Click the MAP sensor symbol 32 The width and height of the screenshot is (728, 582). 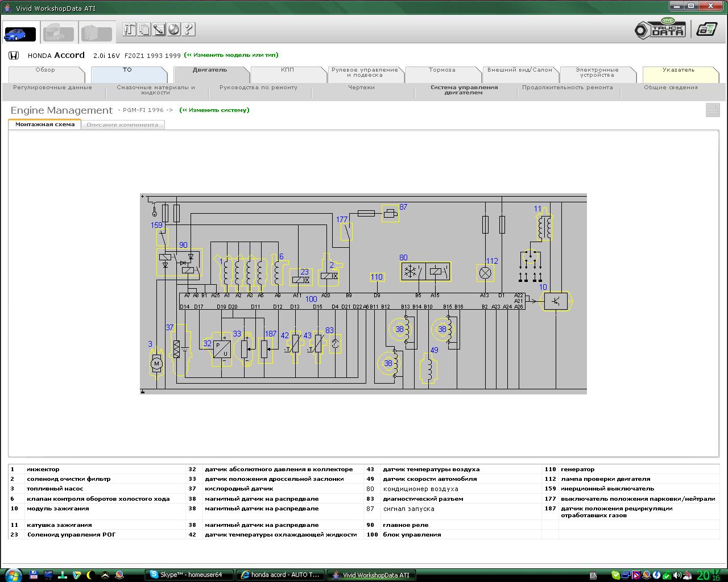click(222, 348)
